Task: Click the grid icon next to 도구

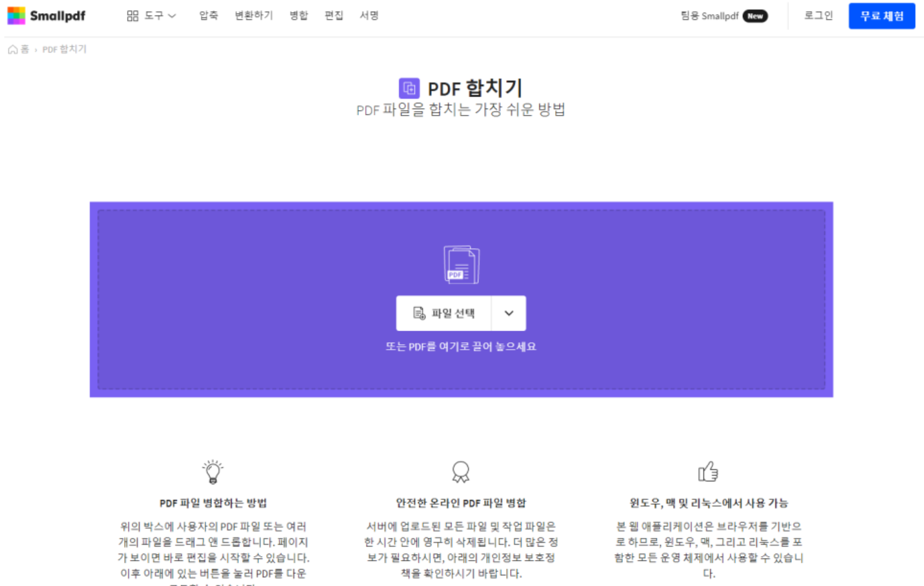Action: (x=132, y=15)
